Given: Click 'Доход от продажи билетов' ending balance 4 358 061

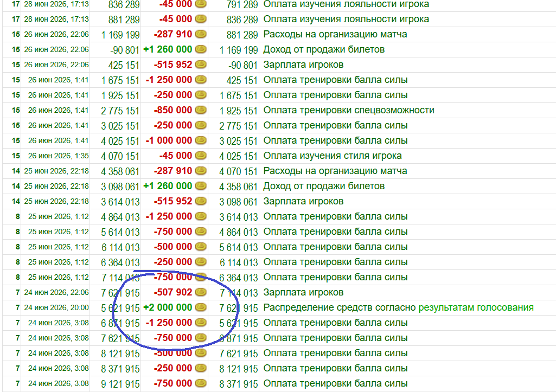Looking at the screenshot, I should (324, 186).
